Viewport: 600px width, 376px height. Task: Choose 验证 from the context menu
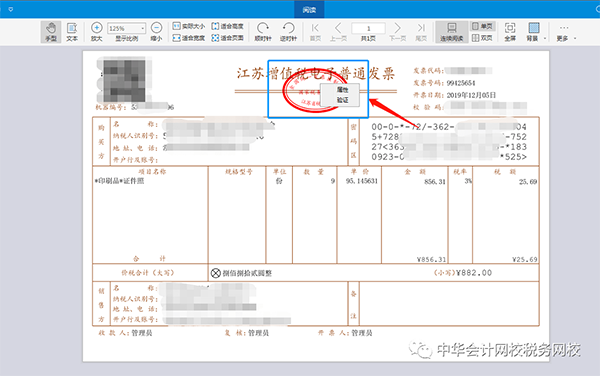tap(342, 100)
